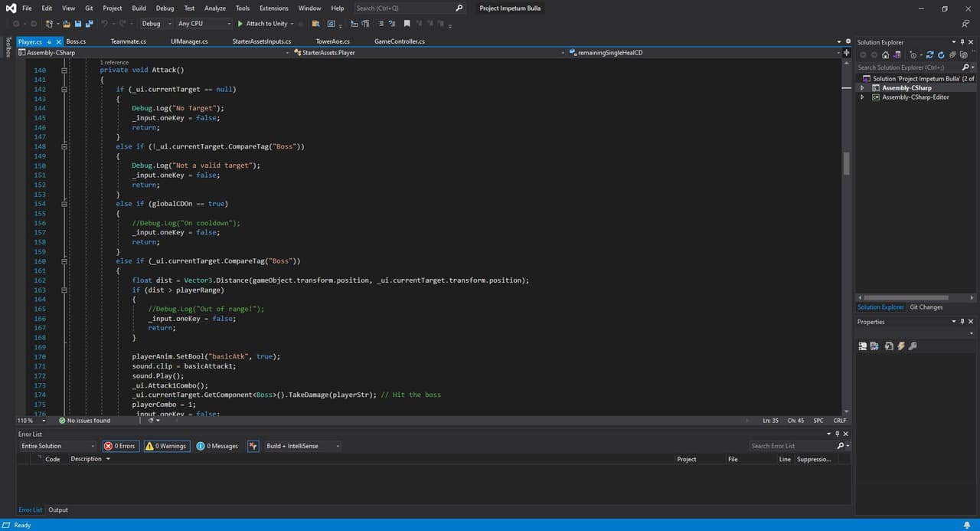
Task: Click the Toolbox vertical tab
Action: pyautogui.click(x=8, y=47)
